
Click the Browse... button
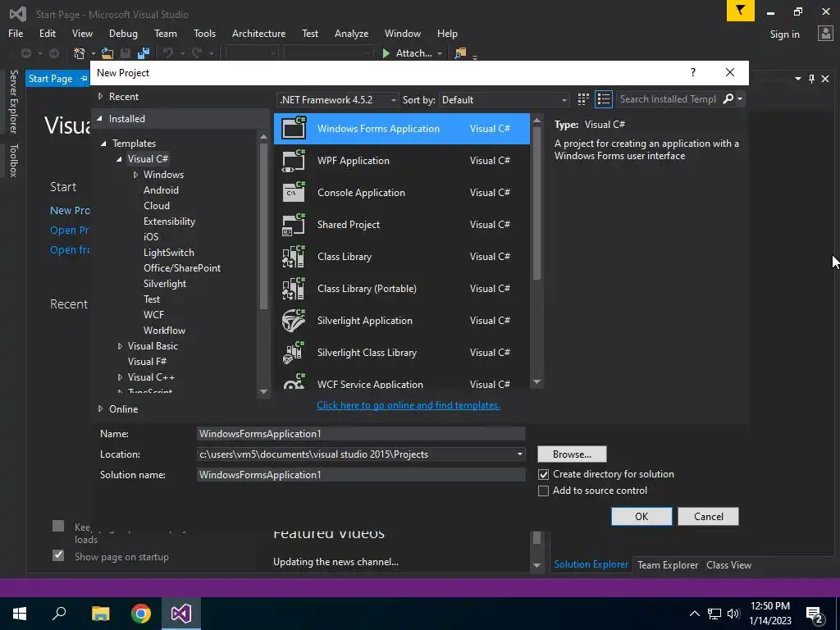click(572, 454)
